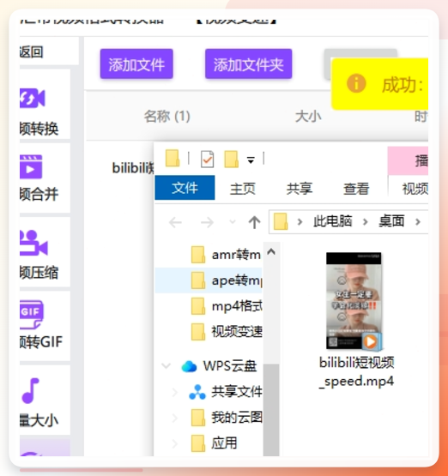Click the up one level arrow
The image size is (448, 476).
tap(255, 222)
